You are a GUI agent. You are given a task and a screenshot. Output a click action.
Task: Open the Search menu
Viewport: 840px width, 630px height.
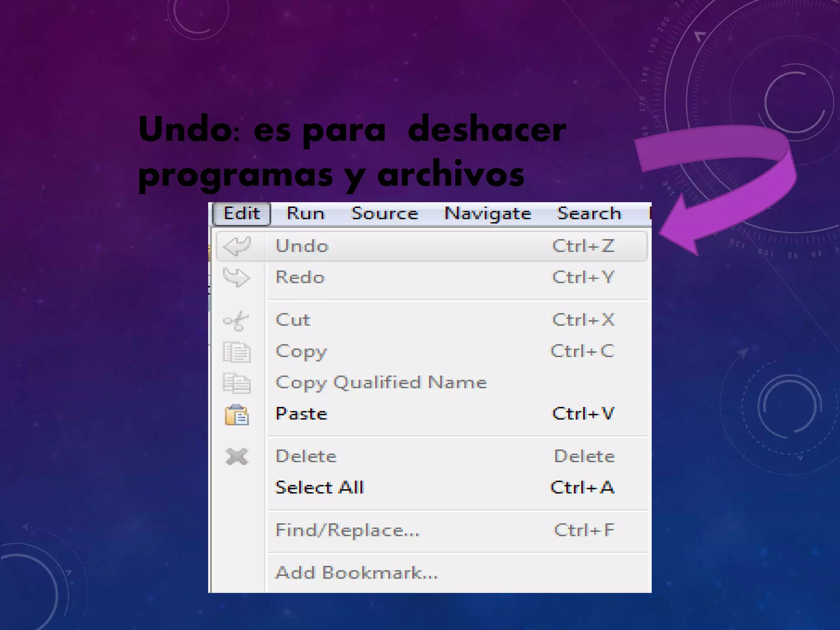pyautogui.click(x=589, y=214)
